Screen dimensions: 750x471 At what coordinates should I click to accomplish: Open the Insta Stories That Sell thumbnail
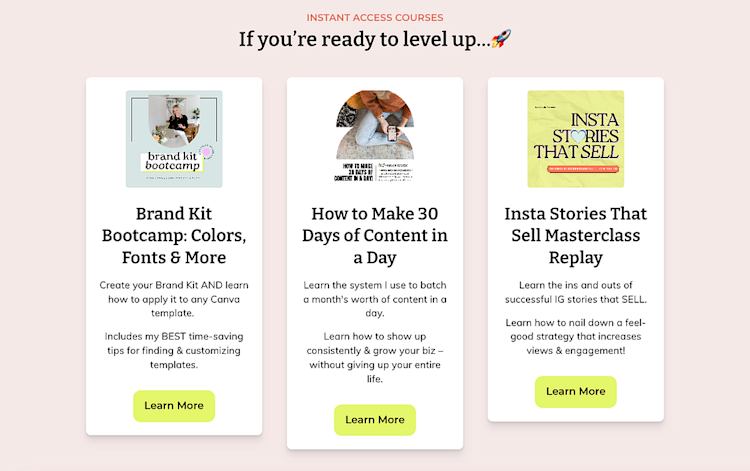coord(575,139)
